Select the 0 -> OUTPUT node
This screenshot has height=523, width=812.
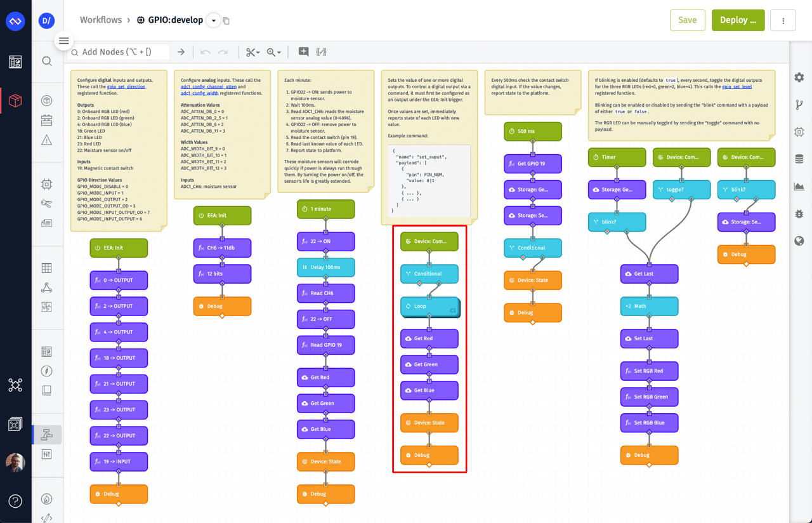tap(119, 280)
